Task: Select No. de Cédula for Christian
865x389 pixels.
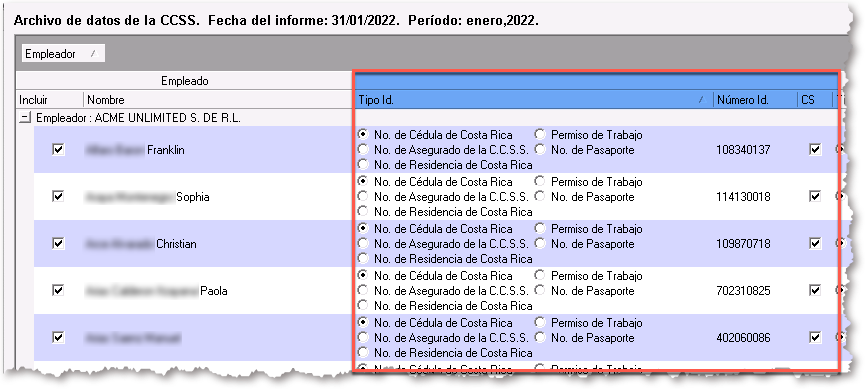Action: point(363,228)
